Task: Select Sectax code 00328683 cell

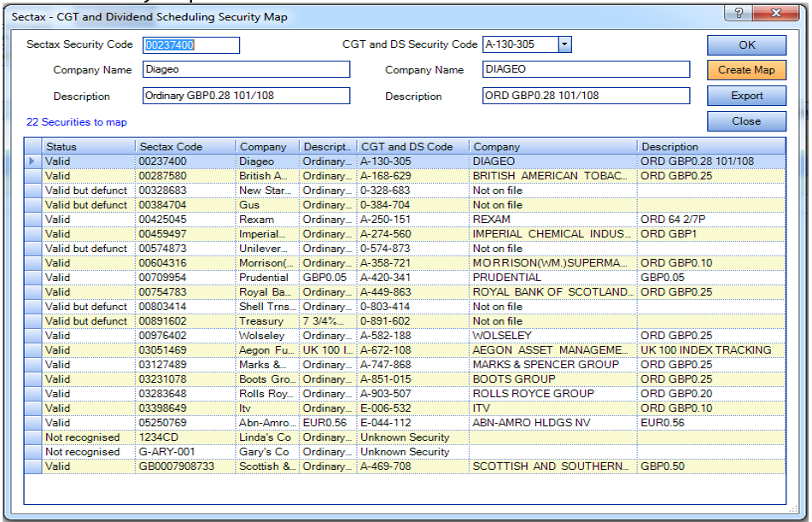Action: coord(185,191)
